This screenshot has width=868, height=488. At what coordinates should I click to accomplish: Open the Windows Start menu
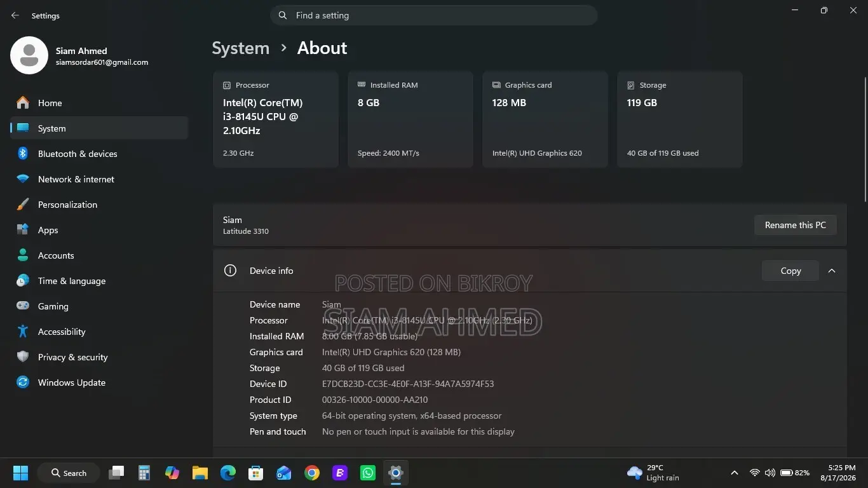pos(20,473)
